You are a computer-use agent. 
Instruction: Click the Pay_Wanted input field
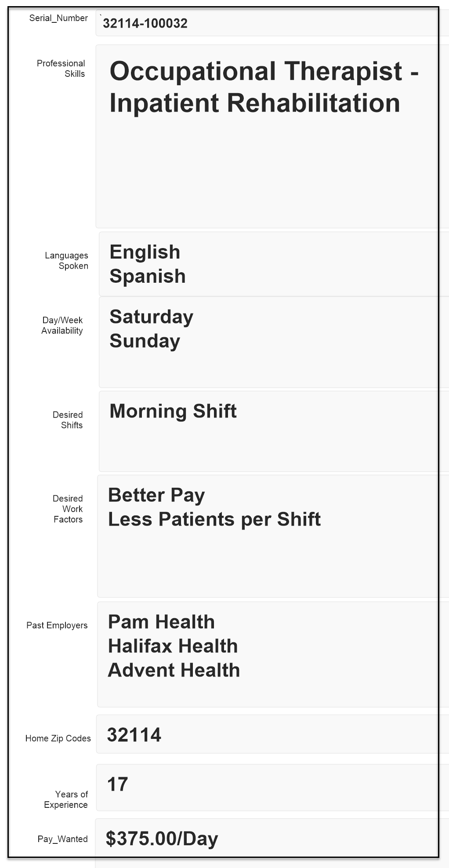click(268, 838)
